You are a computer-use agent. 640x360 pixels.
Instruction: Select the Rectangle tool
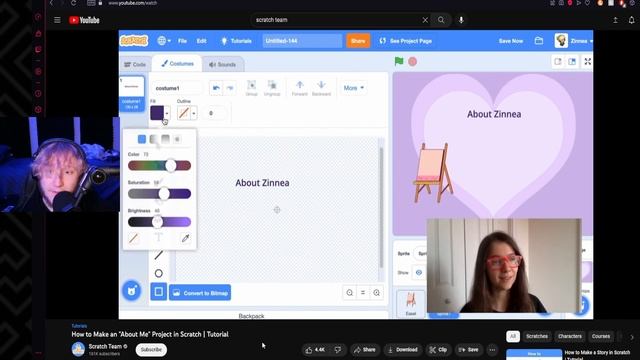pos(159,291)
